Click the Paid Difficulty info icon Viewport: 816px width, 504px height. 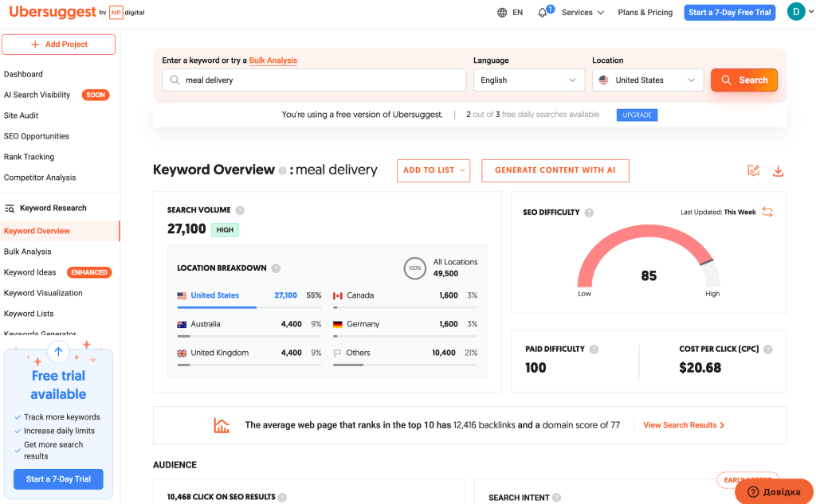594,350
